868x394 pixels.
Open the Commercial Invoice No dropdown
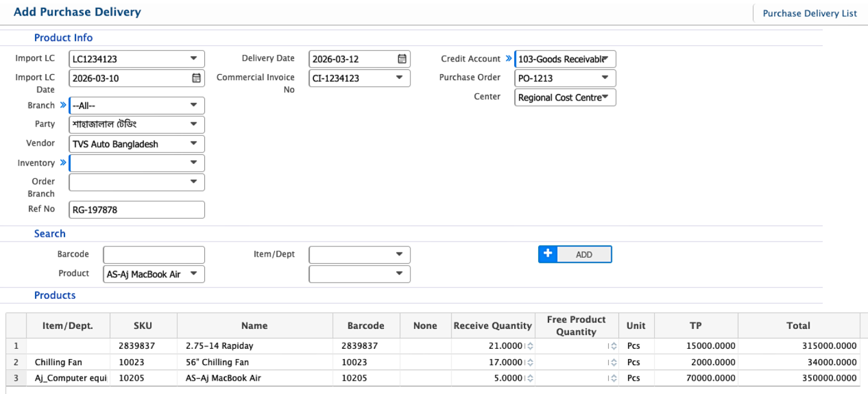point(399,78)
